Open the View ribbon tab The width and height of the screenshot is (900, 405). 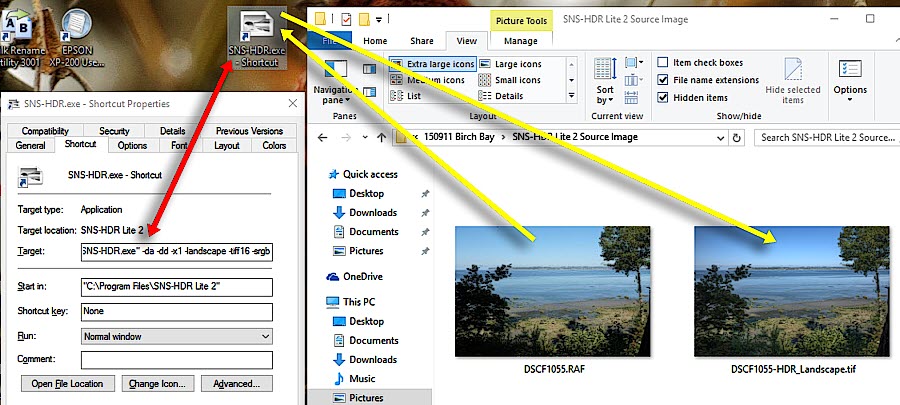466,41
